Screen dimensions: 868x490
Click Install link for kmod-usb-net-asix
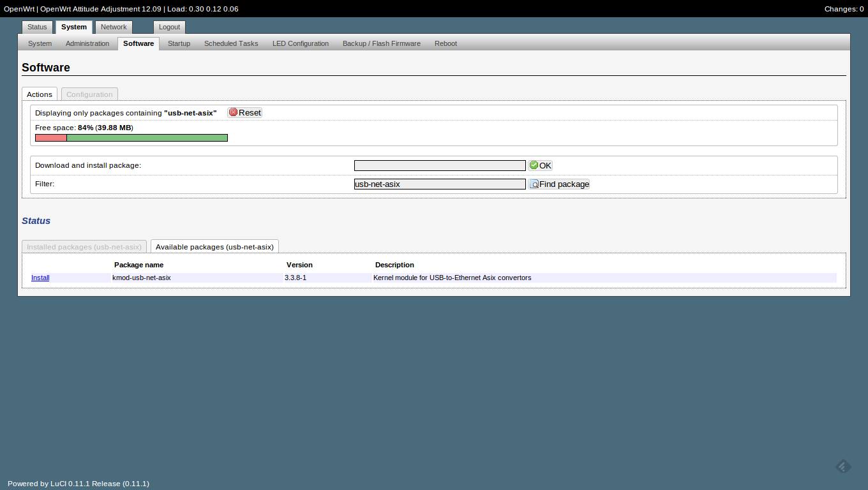coord(40,278)
